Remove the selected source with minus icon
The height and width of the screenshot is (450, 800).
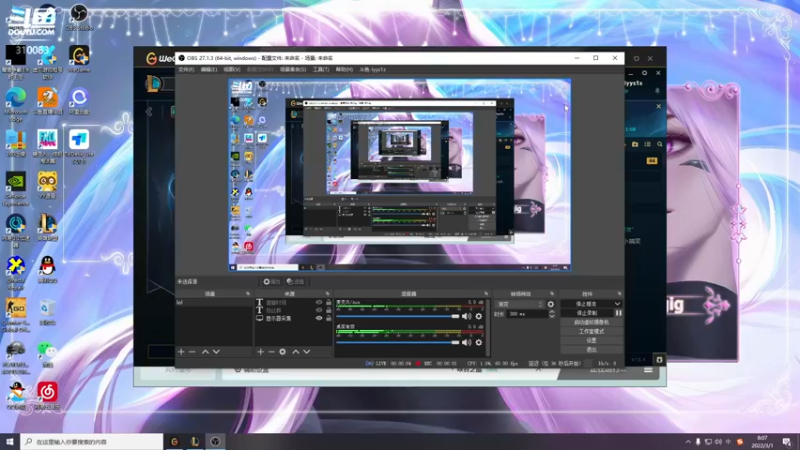tap(271, 352)
